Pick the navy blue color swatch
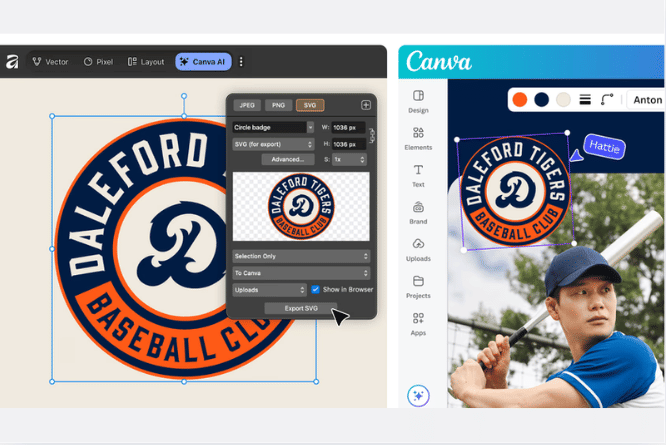 pyautogui.click(x=542, y=100)
